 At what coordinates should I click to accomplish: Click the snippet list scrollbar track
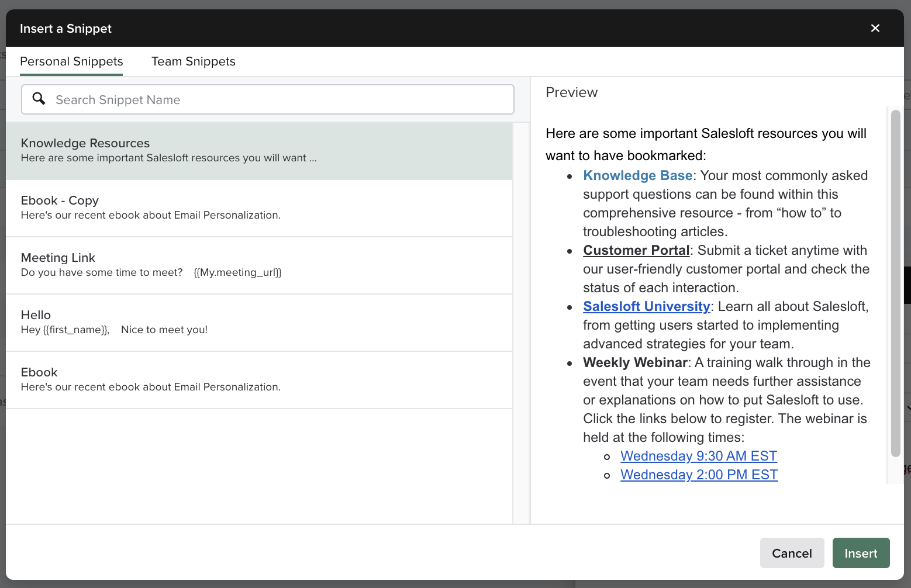(x=521, y=321)
